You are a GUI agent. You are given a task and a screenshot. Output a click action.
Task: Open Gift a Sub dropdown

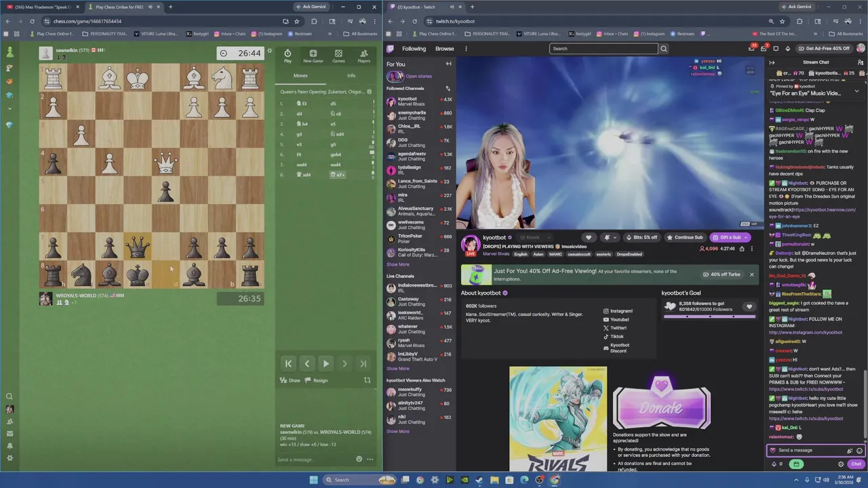coord(730,237)
